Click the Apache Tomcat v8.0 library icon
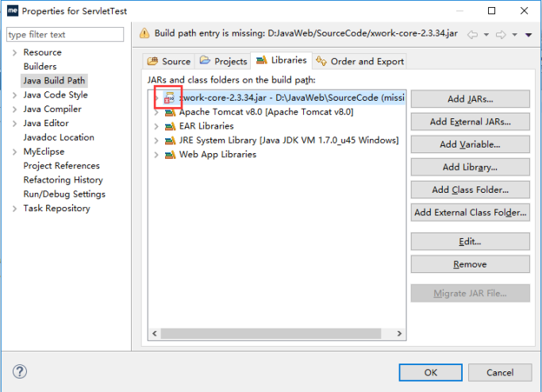Viewport: 542px width, 392px height. (171, 112)
